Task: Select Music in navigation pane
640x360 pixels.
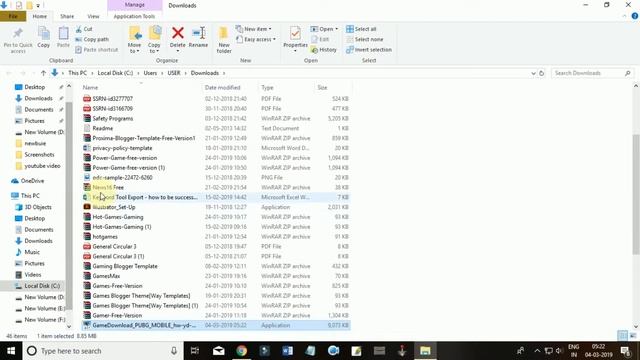Action: coord(32,252)
